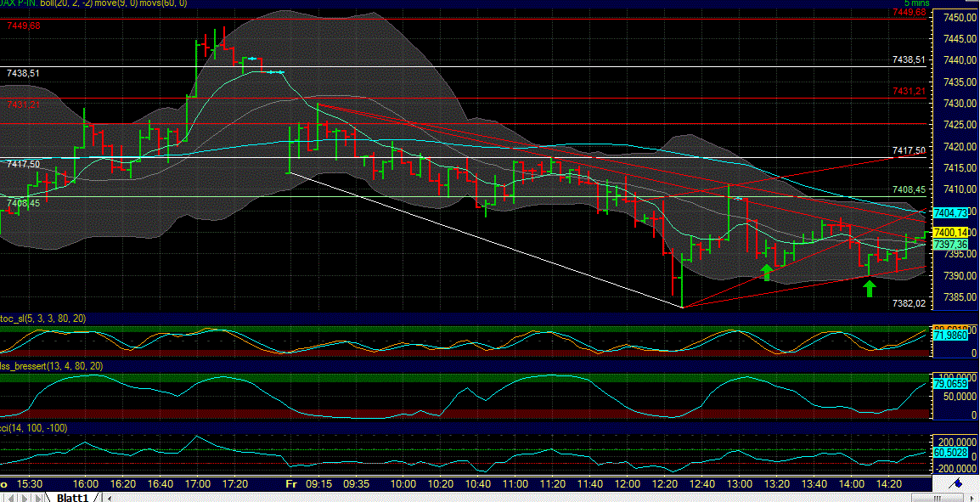The image size is (980, 502).
Task: Click the next-sheet arrow icon
Action: (x=25, y=498)
